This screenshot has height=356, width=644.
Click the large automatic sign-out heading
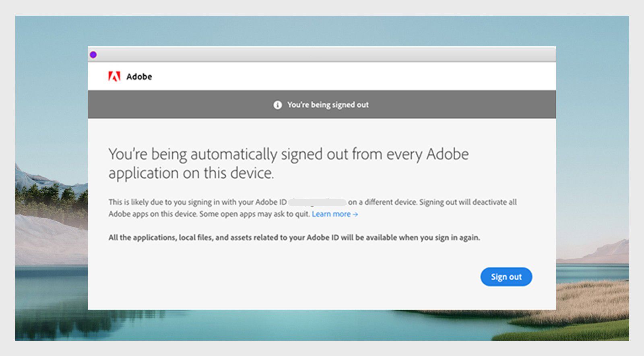point(288,164)
